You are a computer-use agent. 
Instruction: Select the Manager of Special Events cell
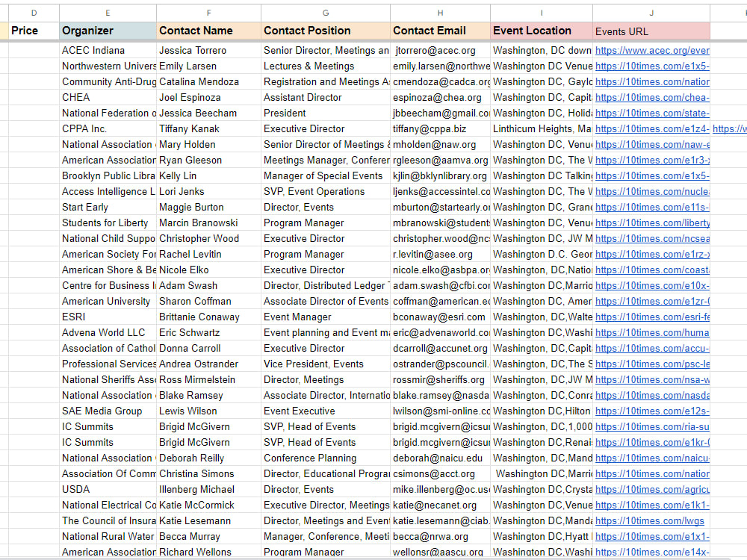pos(326,176)
